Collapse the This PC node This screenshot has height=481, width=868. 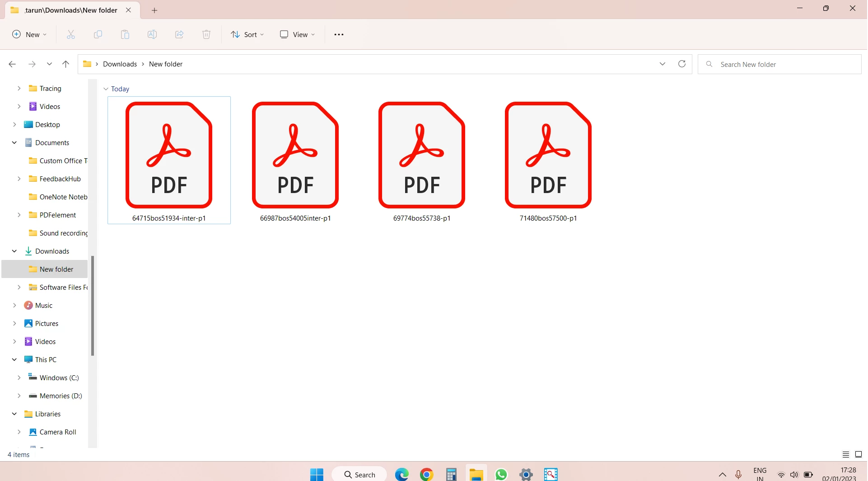click(14, 359)
